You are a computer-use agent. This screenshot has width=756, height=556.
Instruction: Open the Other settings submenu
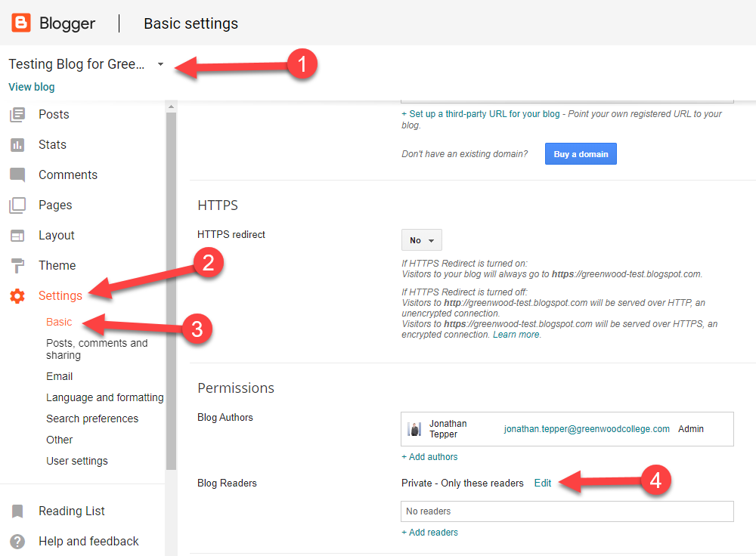click(59, 440)
